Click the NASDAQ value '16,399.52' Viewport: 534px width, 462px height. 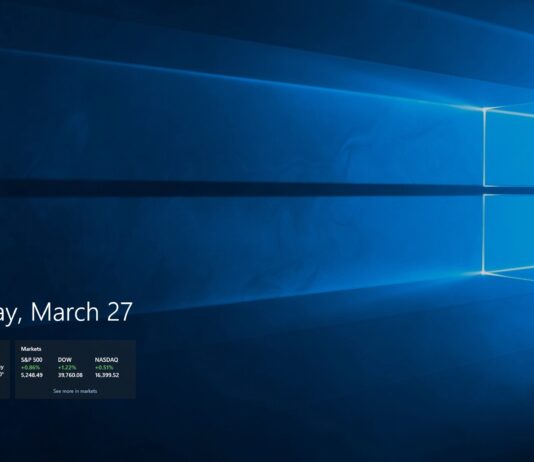click(x=107, y=375)
